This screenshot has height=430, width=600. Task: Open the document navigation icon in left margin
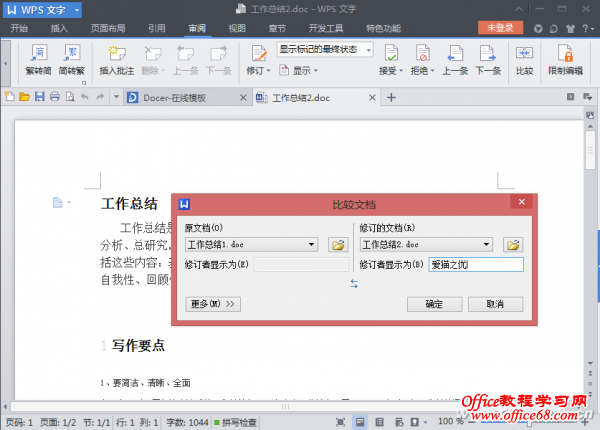pos(57,202)
